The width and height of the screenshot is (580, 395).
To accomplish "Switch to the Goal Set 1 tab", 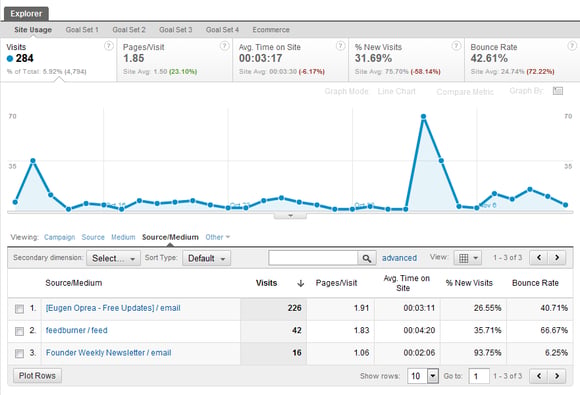I will pos(82,30).
